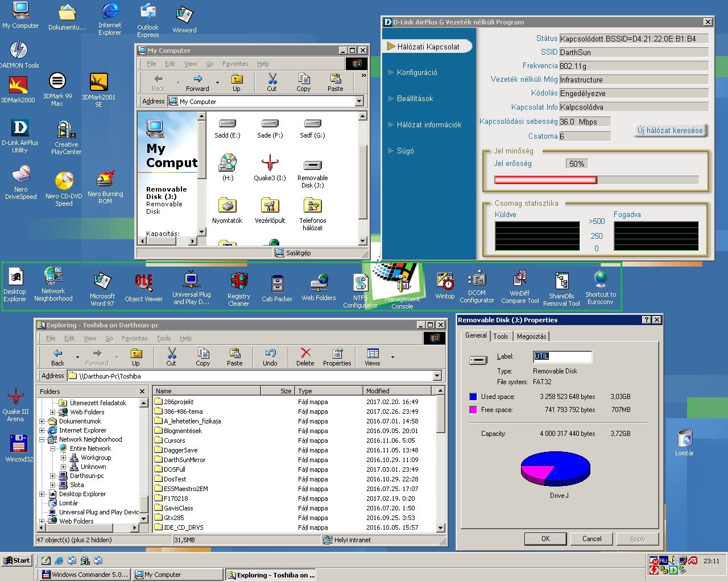Click OK in Removable Disk Properties
728x582 pixels.
click(x=545, y=538)
